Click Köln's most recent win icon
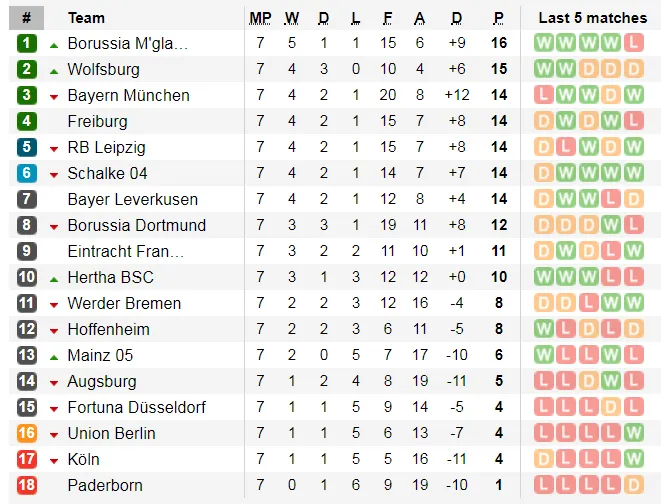This screenshot has height=504, width=661. 634,459
